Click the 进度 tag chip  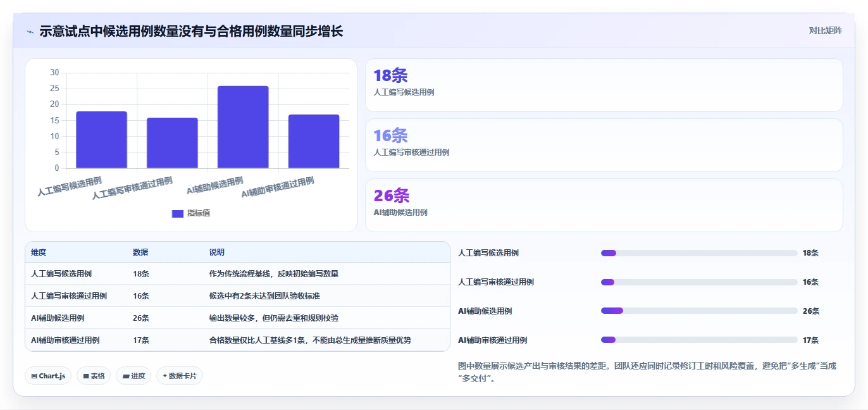click(133, 376)
